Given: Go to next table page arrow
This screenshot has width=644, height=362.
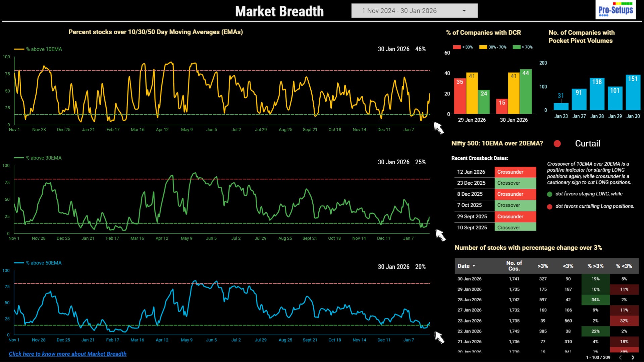Looking at the screenshot, I should pyautogui.click(x=633, y=357).
